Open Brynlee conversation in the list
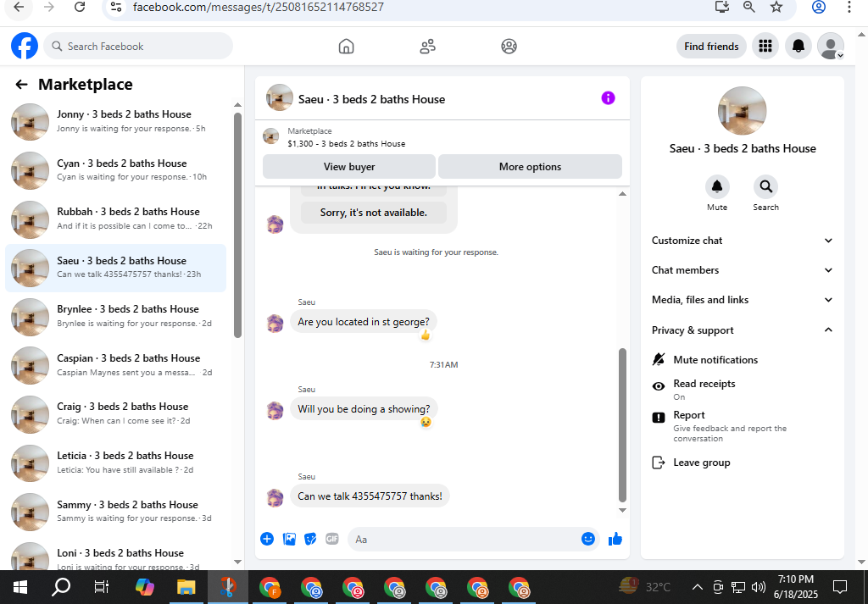 115,316
